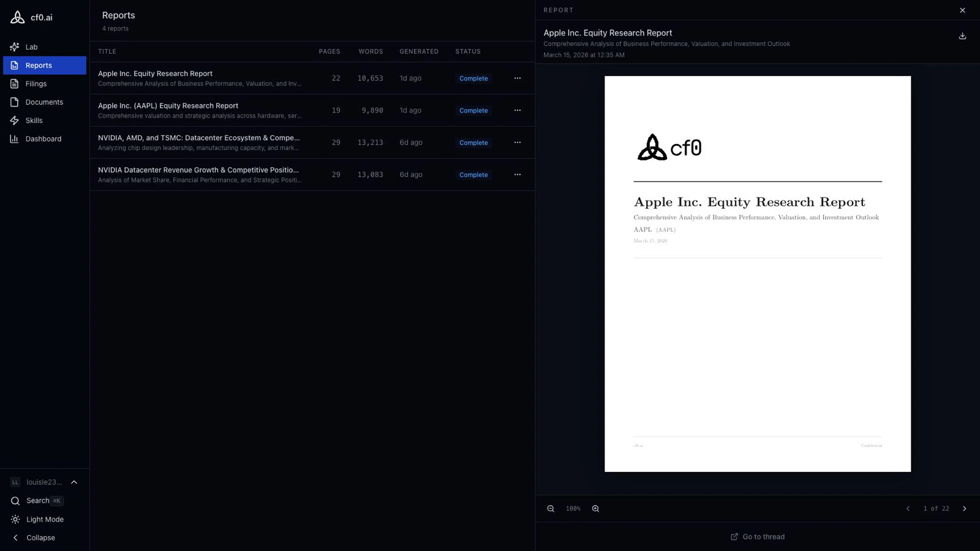Click Complete status of 13,213-word report

coord(473,143)
